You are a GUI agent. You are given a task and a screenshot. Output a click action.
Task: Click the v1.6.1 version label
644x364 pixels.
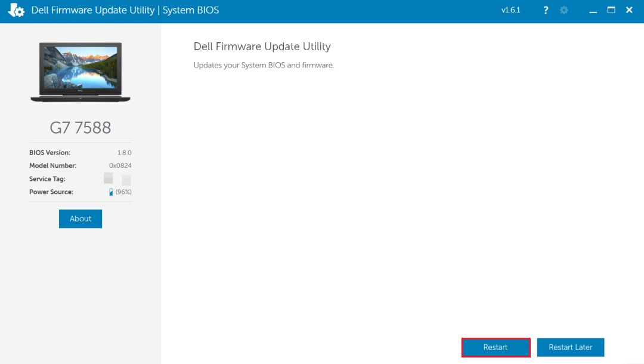point(510,10)
